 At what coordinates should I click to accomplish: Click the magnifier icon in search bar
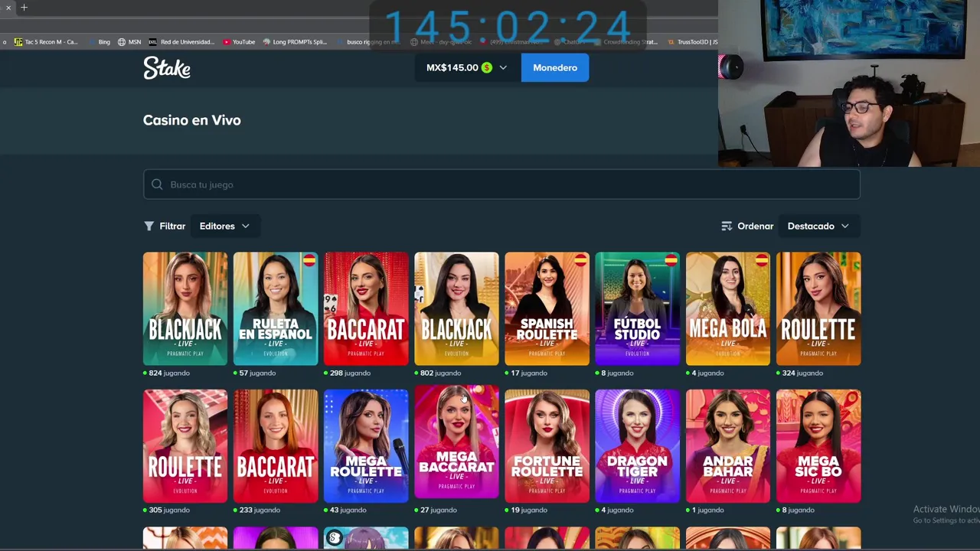pos(157,184)
